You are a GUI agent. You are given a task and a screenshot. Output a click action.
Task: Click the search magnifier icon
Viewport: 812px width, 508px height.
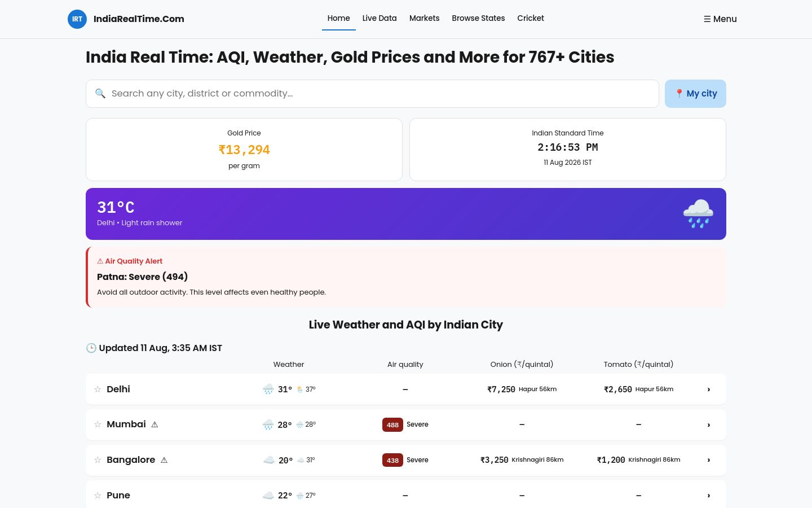100,94
